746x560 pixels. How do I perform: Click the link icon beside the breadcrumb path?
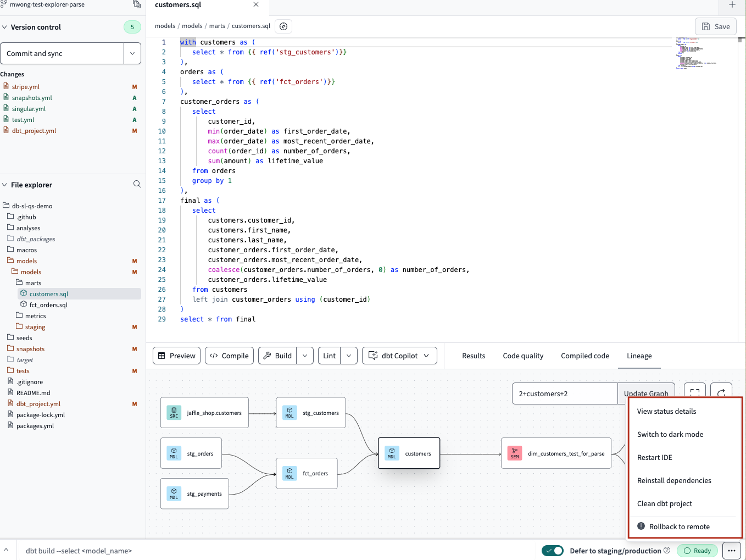[x=283, y=26]
